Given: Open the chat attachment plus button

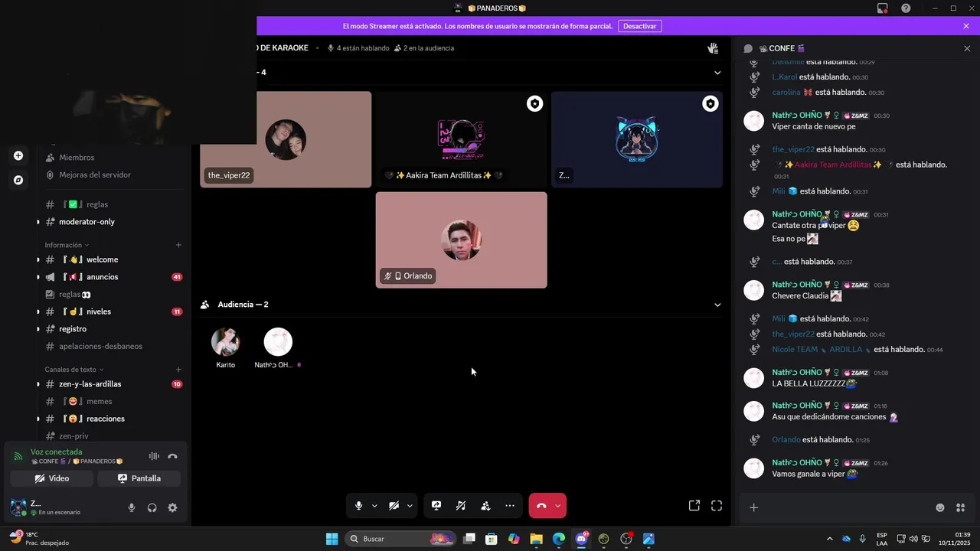Looking at the screenshot, I should [753, 507].
